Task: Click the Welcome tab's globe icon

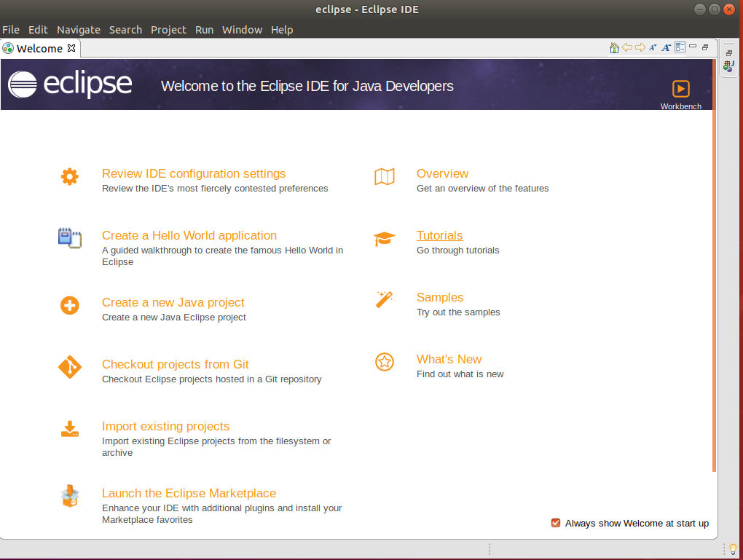Action: point(7,48)
